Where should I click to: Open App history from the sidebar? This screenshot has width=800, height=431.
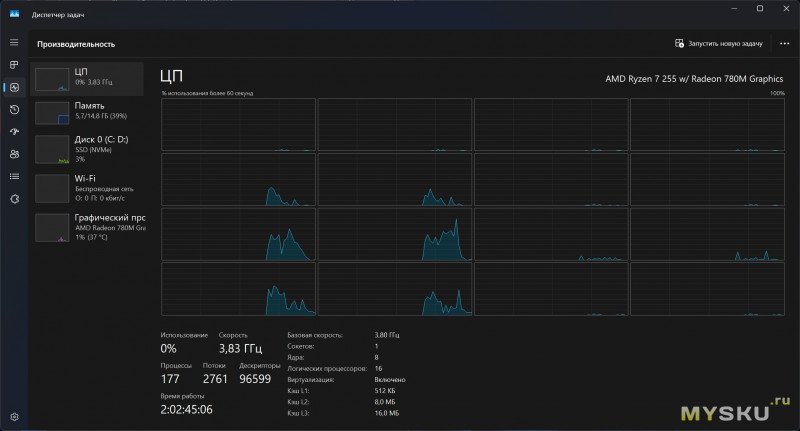tap(14, 110)
